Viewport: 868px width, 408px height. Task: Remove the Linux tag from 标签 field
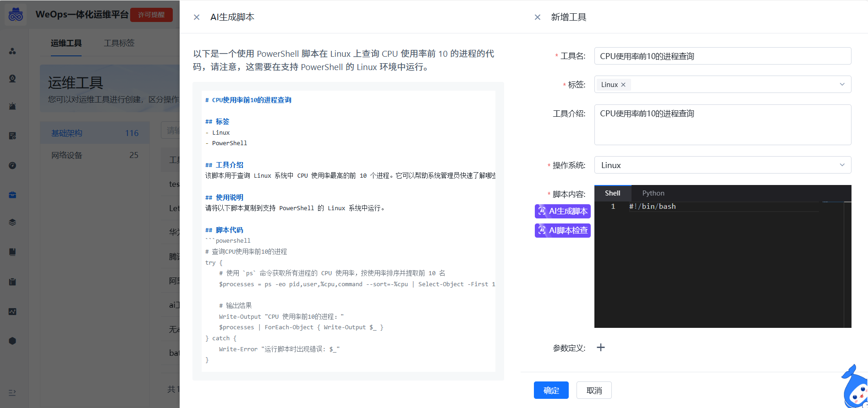click(623, 85)
